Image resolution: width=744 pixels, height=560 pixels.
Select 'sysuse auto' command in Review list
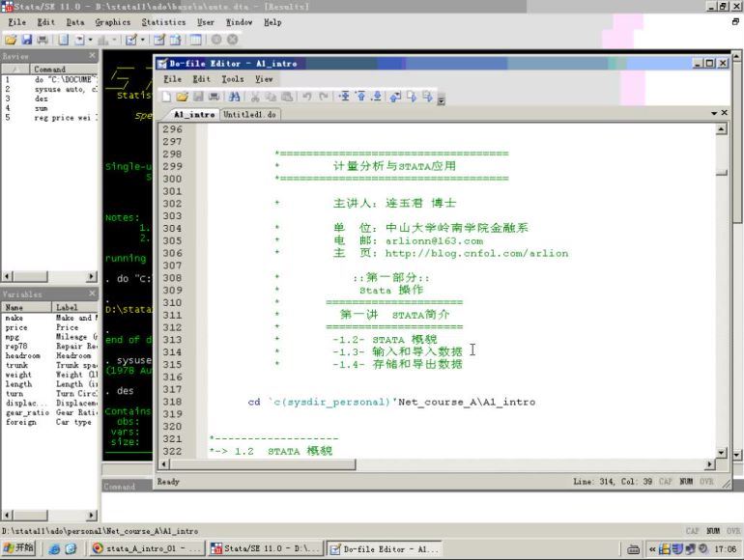pyautogui.click(x=50, y=89)
